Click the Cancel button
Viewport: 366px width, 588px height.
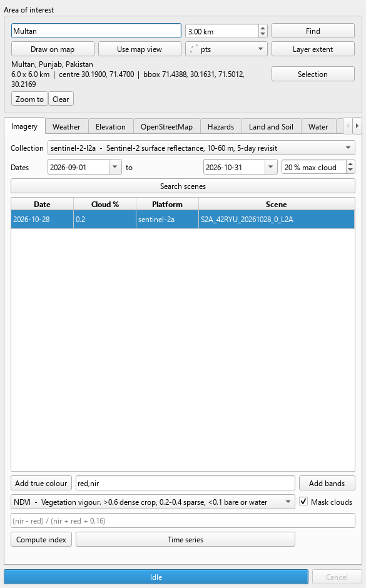coord(337,577)
